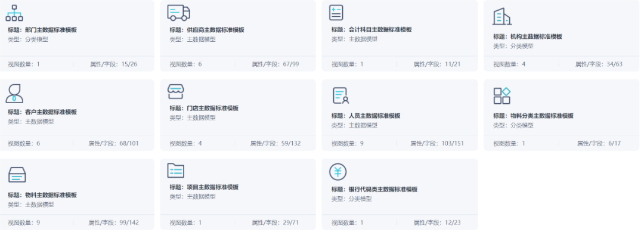Click the supplier delivery truck icon
The width and height of the screenshot is (644, 238).
pos(179,13)
